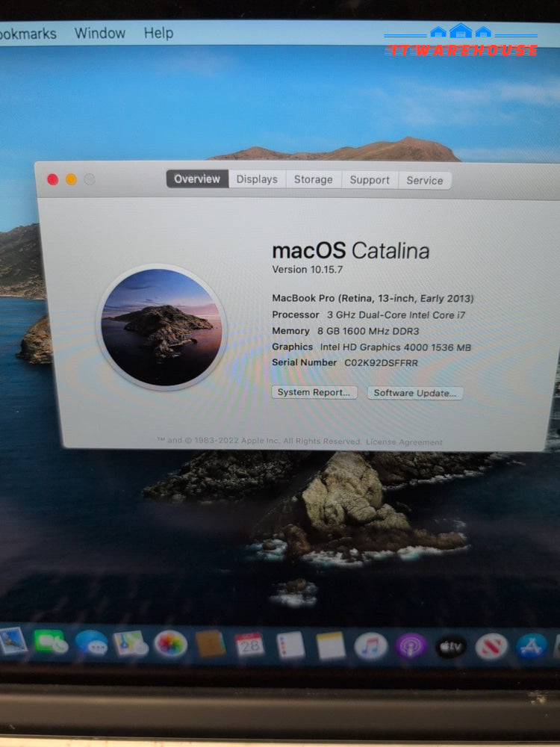Open Maps from the Dock
Screen dimensions: 560x747
[x=130, y=643]
